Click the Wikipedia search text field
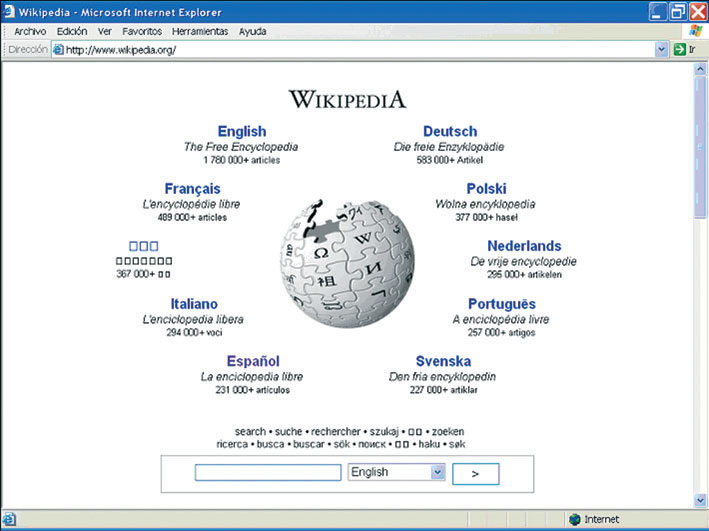 point(268,473)
